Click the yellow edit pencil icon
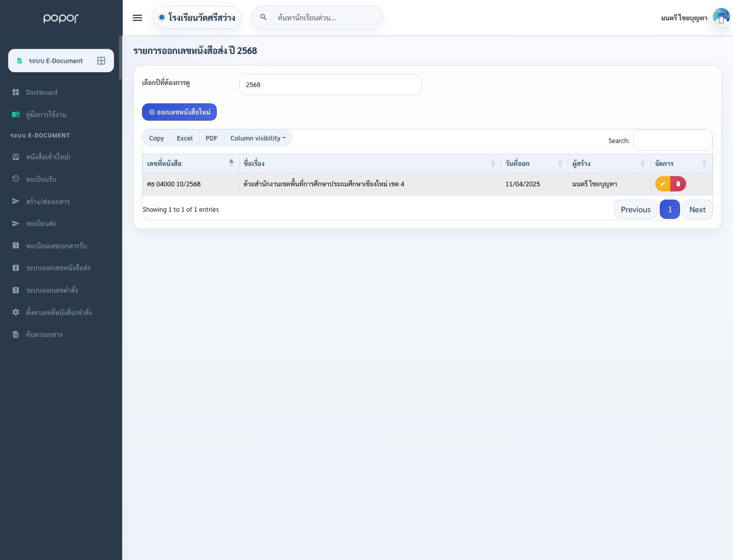Viewport: 733px width, 560px height. (663, 184)
